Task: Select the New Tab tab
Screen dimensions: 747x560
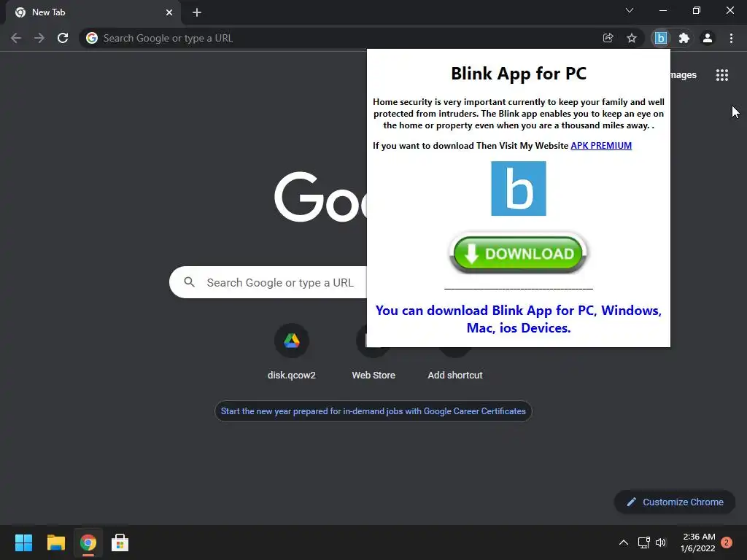Action: point(93,12)
